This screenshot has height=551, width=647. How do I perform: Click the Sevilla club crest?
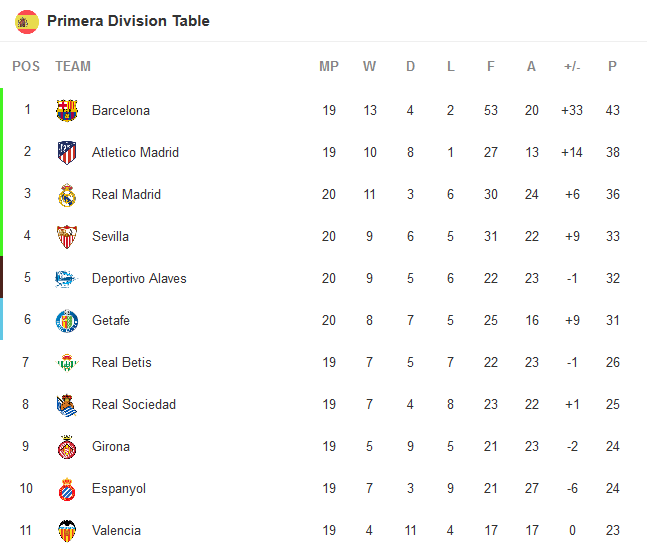pos(67,236)
